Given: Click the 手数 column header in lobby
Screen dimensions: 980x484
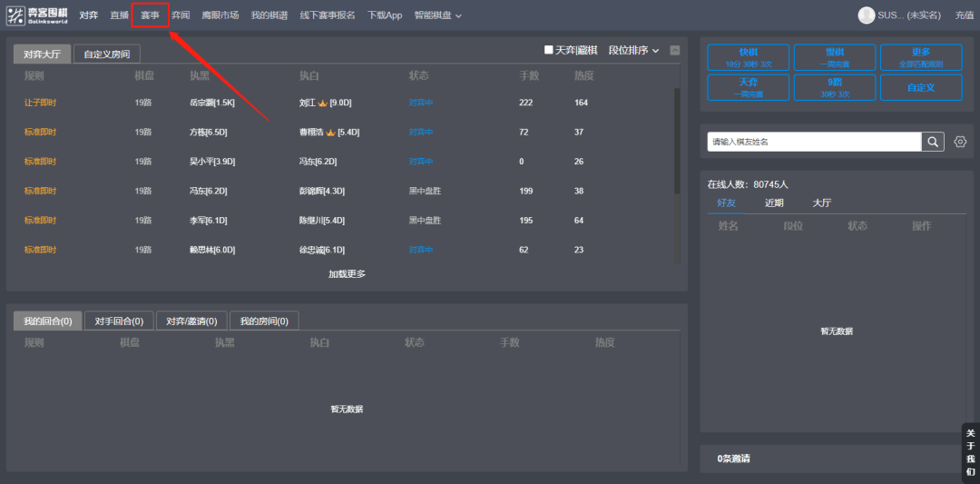Looking at the screenshot, I should 529,75.
